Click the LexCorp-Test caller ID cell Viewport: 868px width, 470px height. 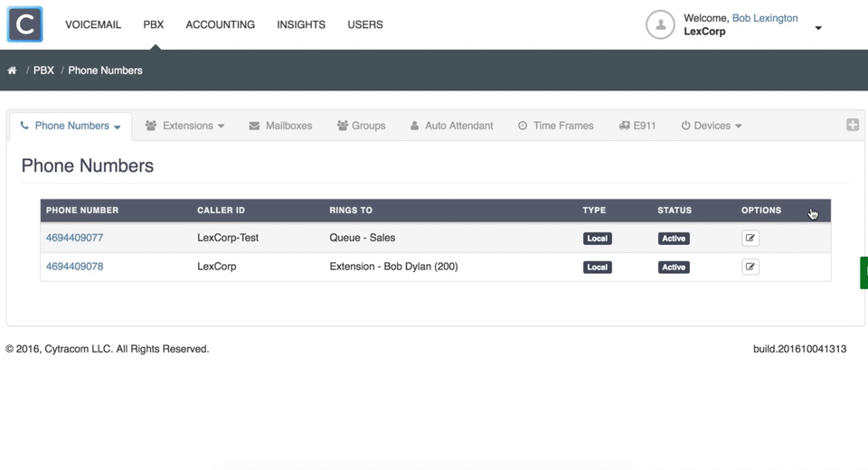(x=228, y=238)
